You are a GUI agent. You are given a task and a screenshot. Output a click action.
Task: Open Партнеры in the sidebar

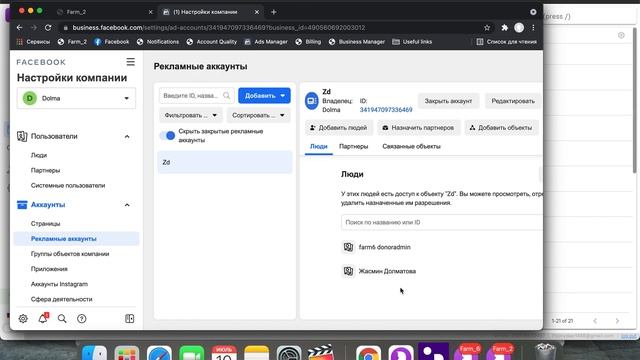pos(45,170)
